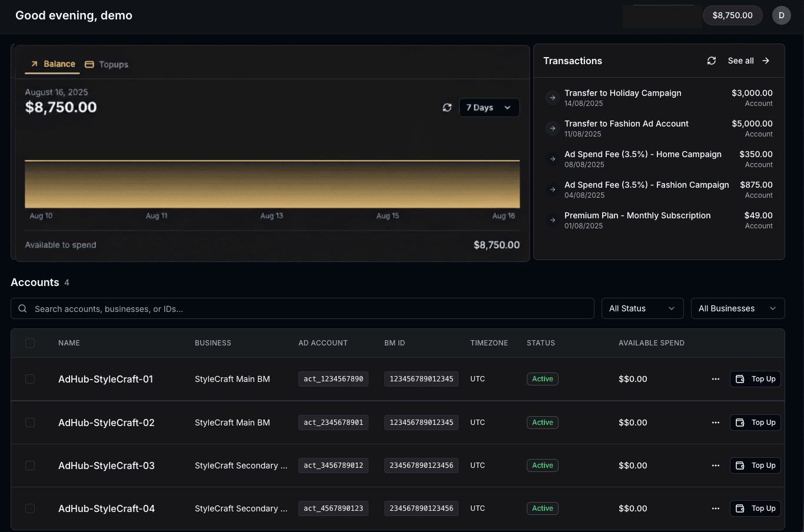The height and width of the screenshot is (532, 804).
Task: Check the AdHub-StyleCraft-01 row checkbox
Action: click(30, 379)
